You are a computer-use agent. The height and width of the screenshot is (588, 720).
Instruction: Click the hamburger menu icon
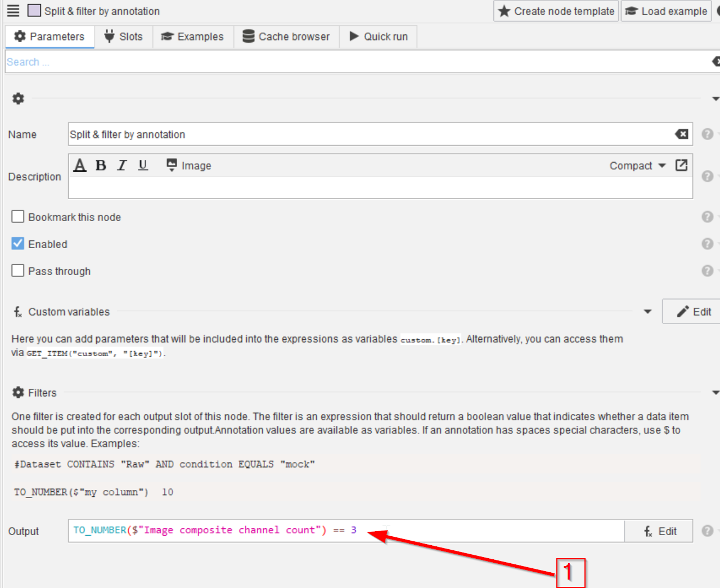coord(13,11)
